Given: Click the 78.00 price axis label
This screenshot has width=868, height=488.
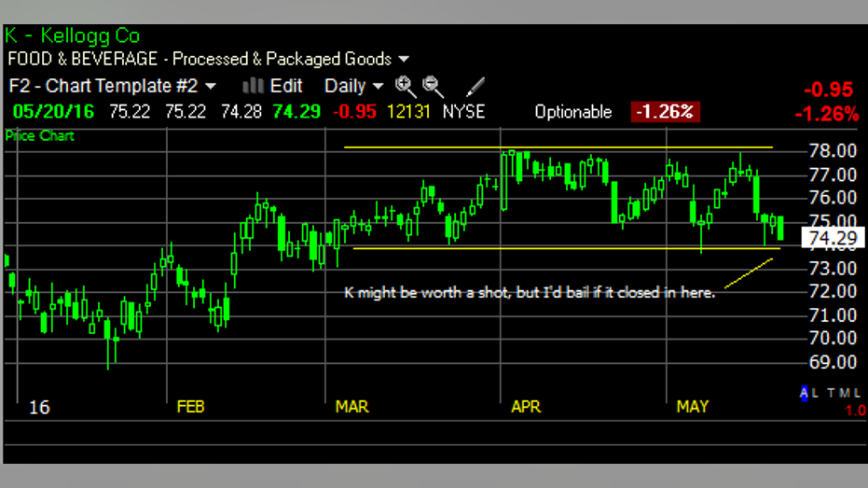Looking at the screenshot, I should pos(833,150).
